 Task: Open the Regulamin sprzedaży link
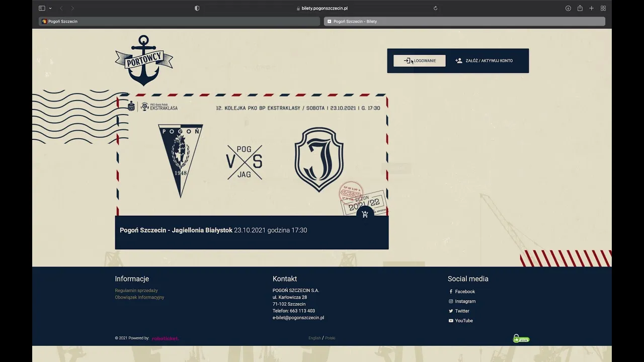(x=136, y=291)
